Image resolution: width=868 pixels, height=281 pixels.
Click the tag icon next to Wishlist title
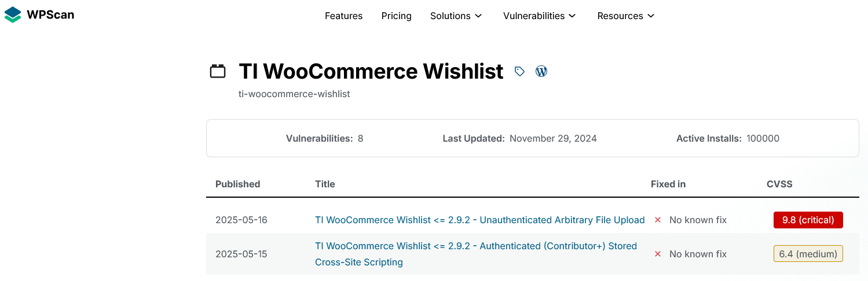[519, 71]
